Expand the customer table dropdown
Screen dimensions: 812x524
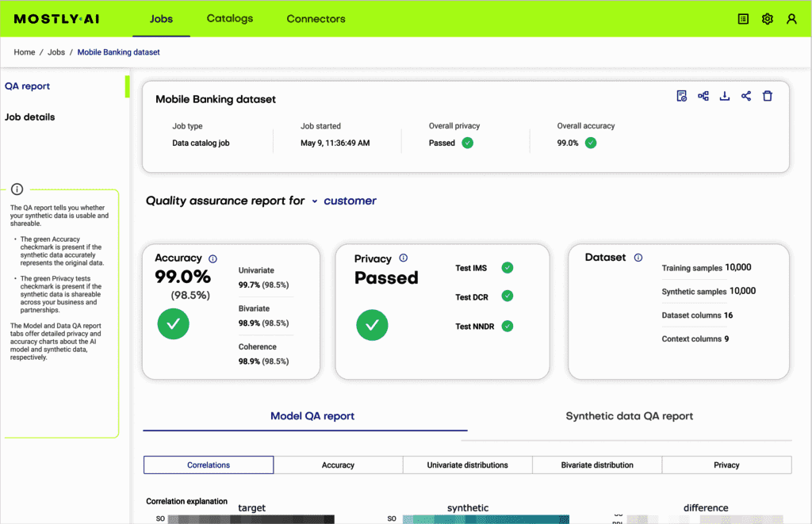[315, 201]
